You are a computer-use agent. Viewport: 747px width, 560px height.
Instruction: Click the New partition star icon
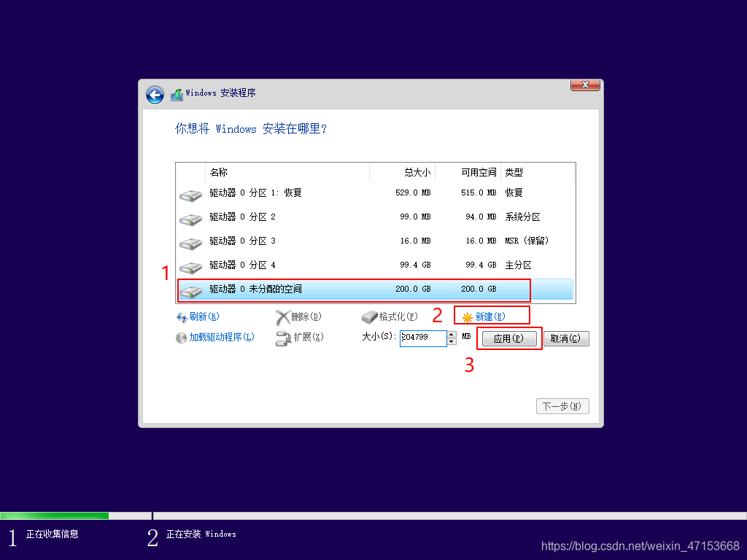coord(465,316)
